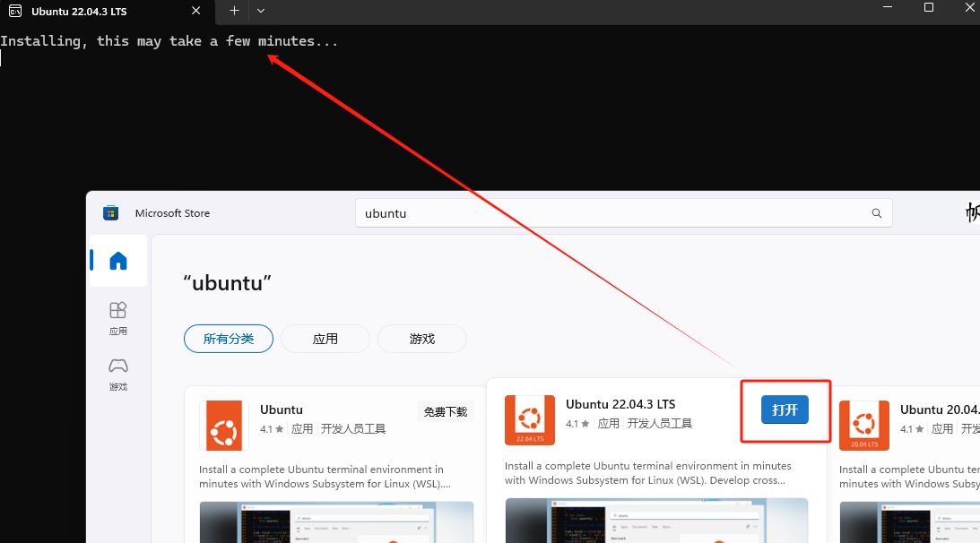Click 4.1 star rating on Ubuntu card
Viewport: 980px width, 543px height.
(x=272, y=429)
